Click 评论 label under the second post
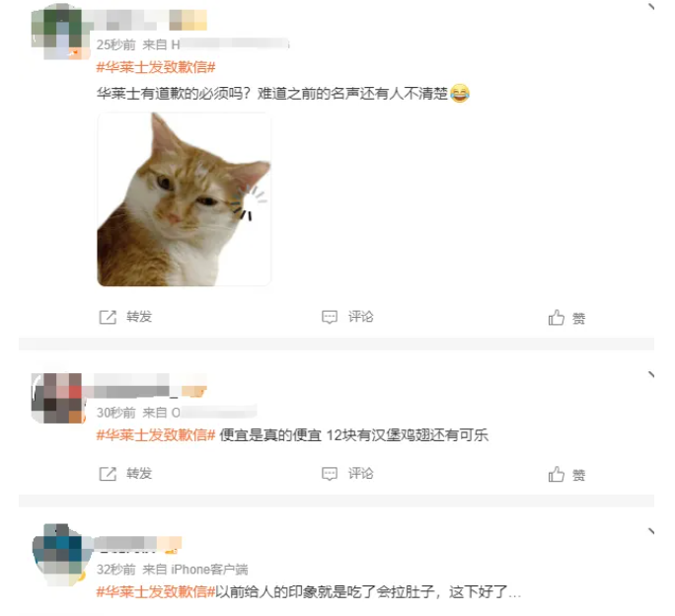Viewport: 675px width, 616px height. point(361,474)
